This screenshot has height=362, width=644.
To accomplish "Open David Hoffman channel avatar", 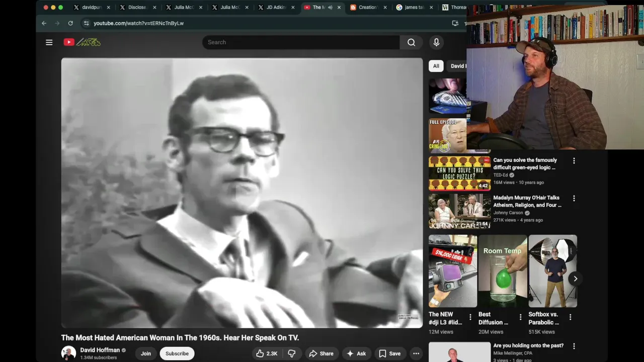I will [x=68, y=353].
